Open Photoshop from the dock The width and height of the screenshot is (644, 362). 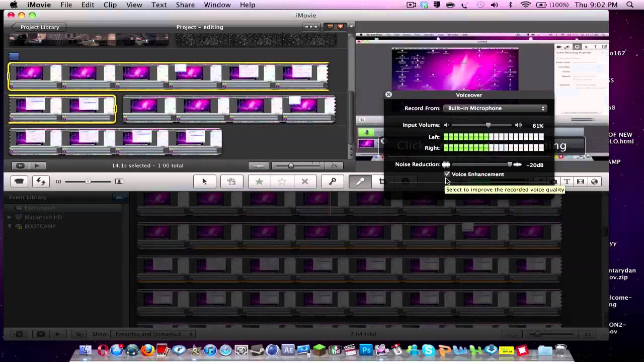click(366, 350)
